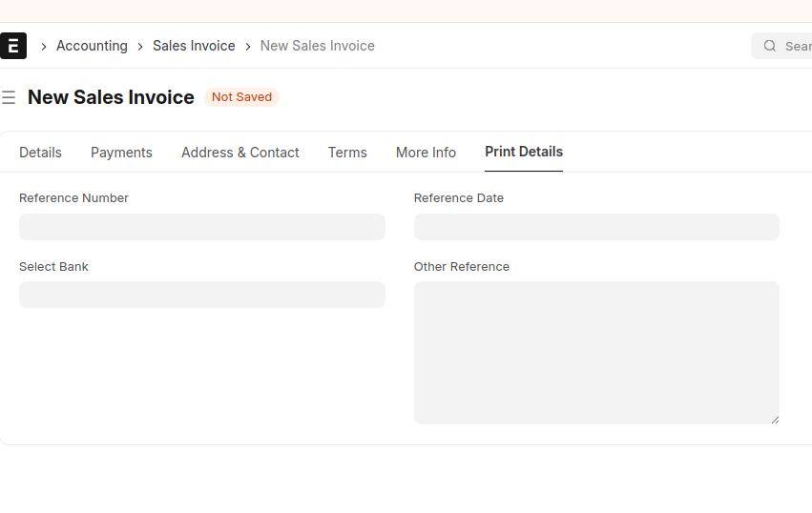
Task: Switch to the Terms tab
Action: pyautogui.click(x=347, y=153)
